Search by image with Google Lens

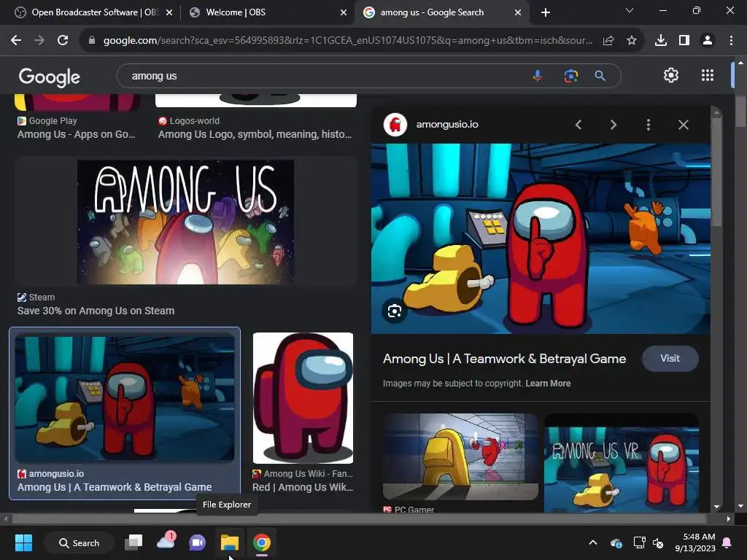570,76
